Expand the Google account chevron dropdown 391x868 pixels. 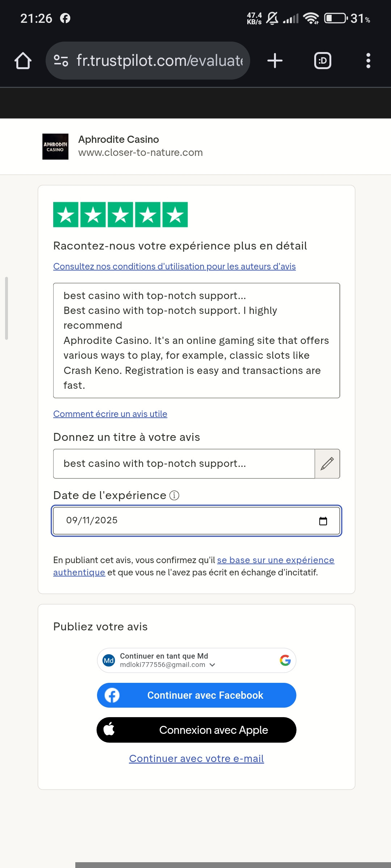coord(213,665)
